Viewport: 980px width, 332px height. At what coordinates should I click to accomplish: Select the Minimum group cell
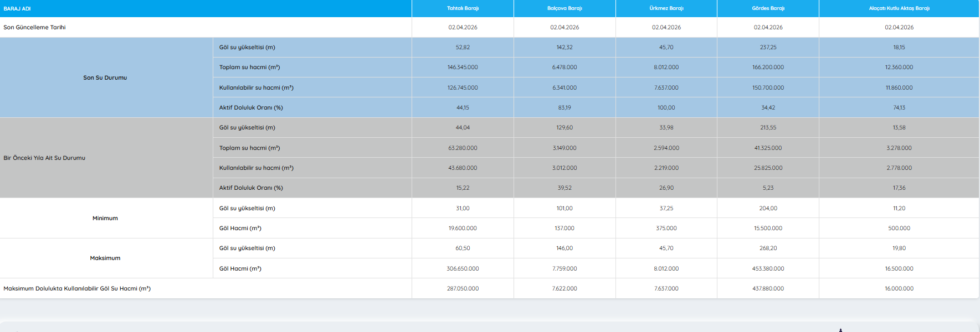[x=105, y=218]
